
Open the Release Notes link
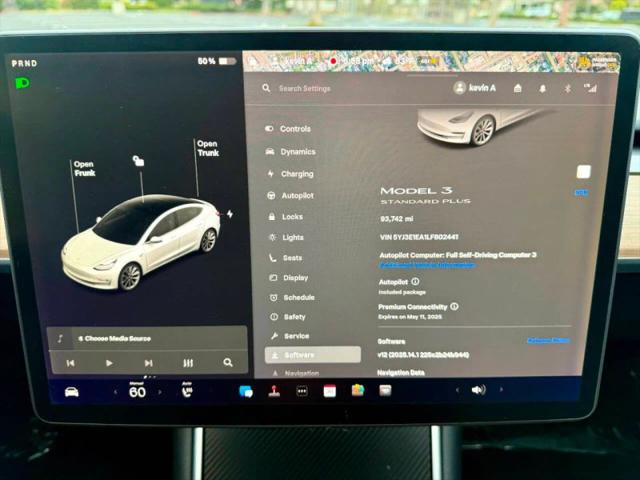point(548,340)
